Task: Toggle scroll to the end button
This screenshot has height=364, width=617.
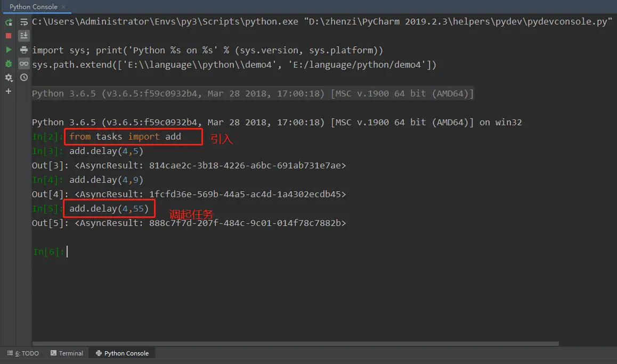Action: tap(24, 36)
